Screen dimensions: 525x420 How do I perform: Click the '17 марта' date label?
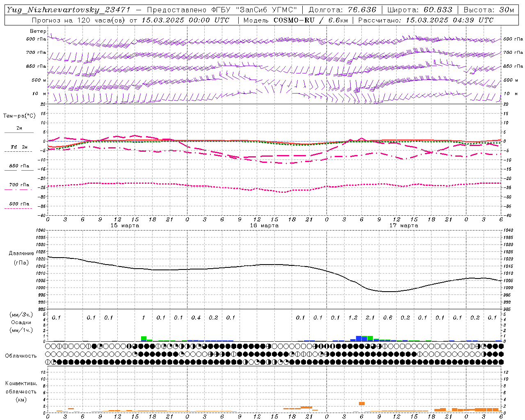(x=404, y=226)
